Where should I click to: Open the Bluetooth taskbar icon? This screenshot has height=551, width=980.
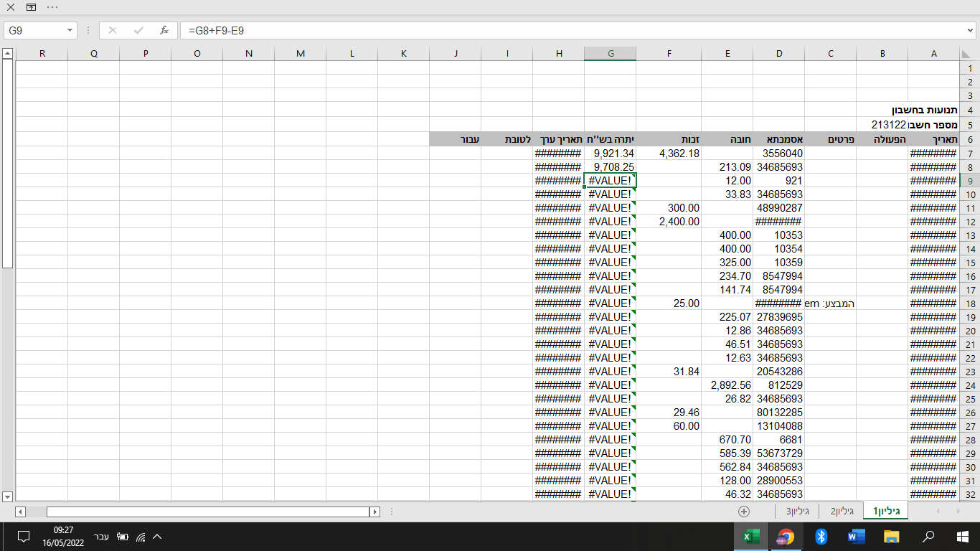click(821, 537)
